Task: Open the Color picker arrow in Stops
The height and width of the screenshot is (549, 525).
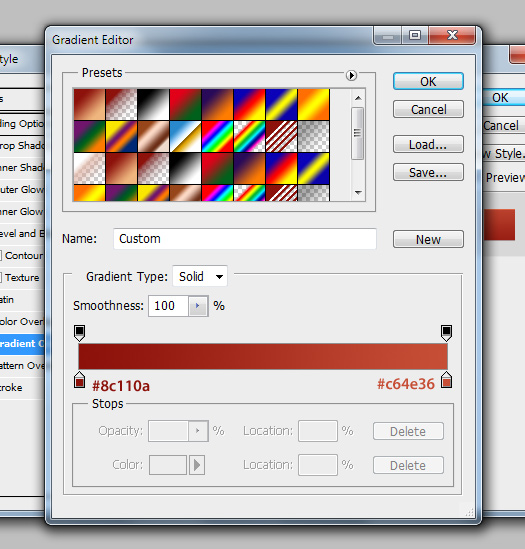Action: coord(197,465)
